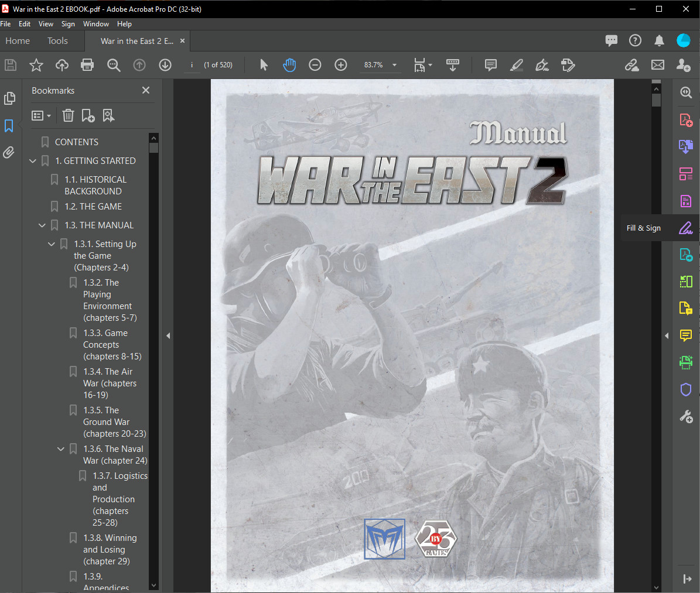
Task: Open More Tools wrench icon
Action: coord(686,417)
